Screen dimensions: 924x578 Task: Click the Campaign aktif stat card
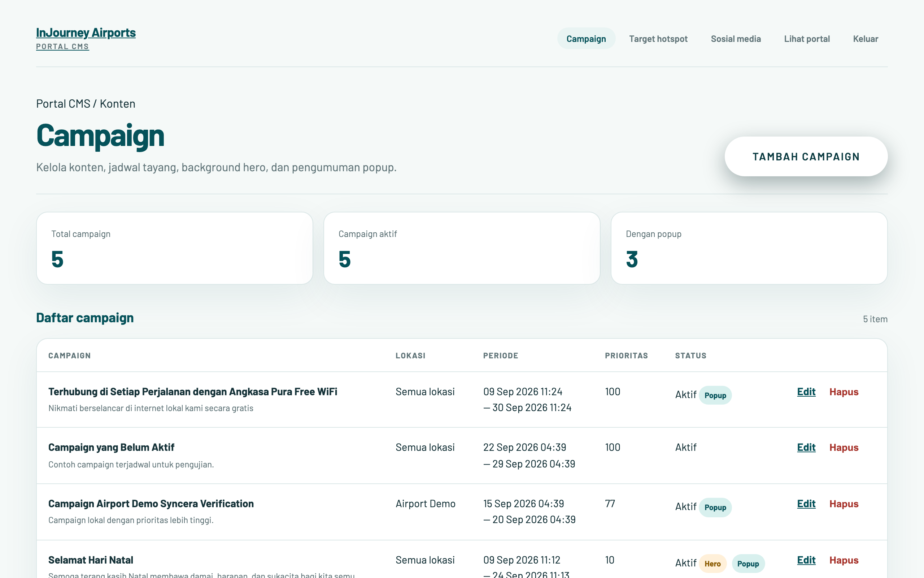coord(462,248)
